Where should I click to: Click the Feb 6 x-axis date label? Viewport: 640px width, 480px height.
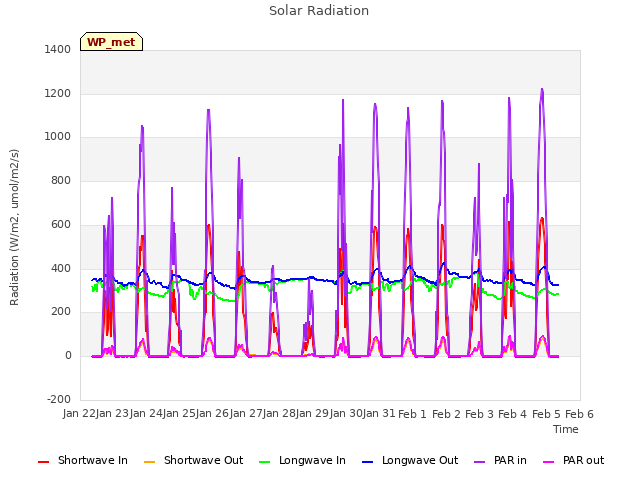coord(579,414)
